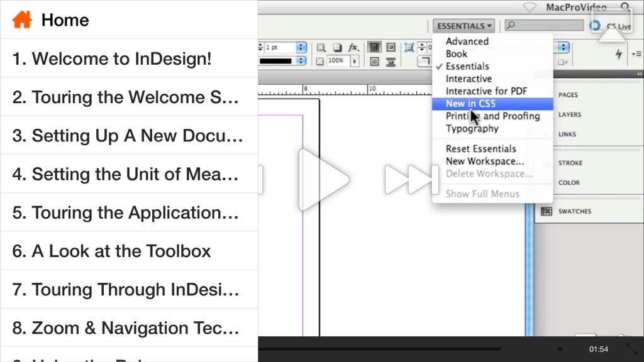The image size is (644, 362).
Task: Expand the panel dock double arrows
Action: click(x=639, y=74)
